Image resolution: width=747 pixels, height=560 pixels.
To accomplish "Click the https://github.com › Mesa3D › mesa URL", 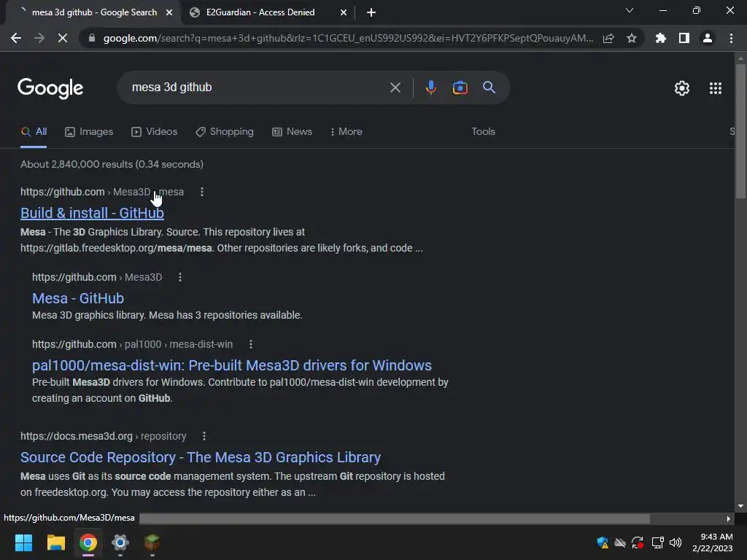I will (102, 192).
